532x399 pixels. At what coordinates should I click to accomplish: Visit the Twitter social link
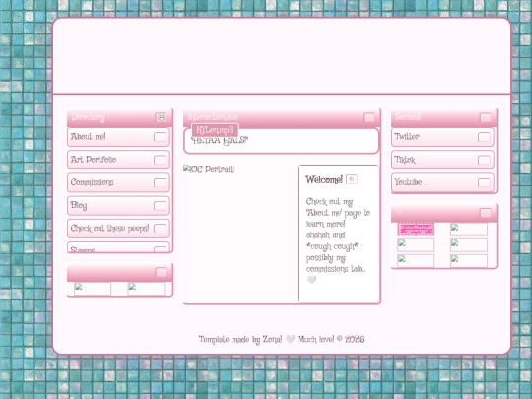coord(442,137)
